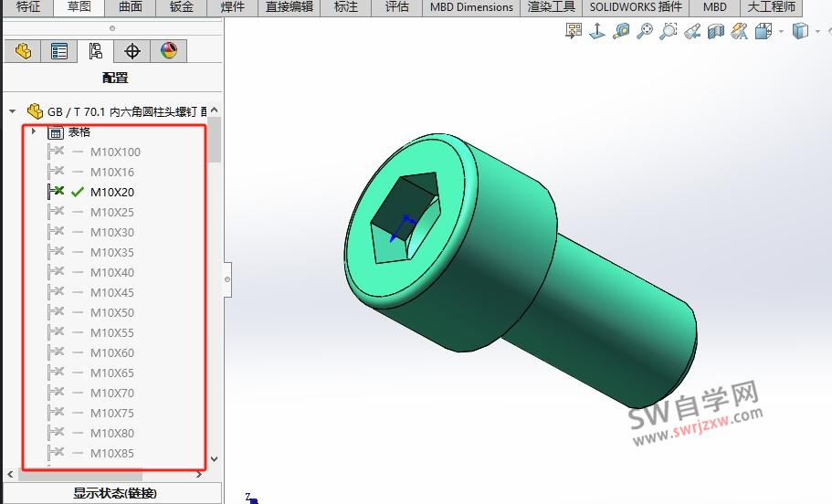Click the horizontal scrollbar right arrow
Screen dimensions: 832x504
(x=199, y=474)
